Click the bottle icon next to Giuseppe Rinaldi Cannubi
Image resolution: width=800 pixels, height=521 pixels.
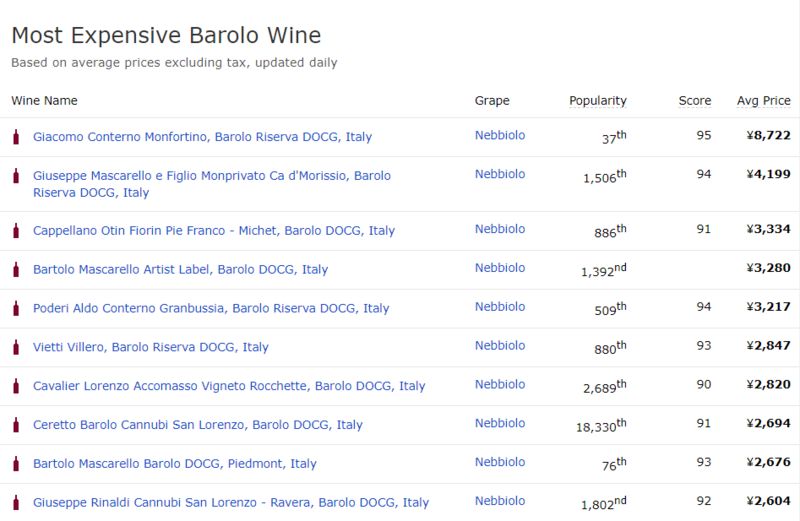[16, 502]
